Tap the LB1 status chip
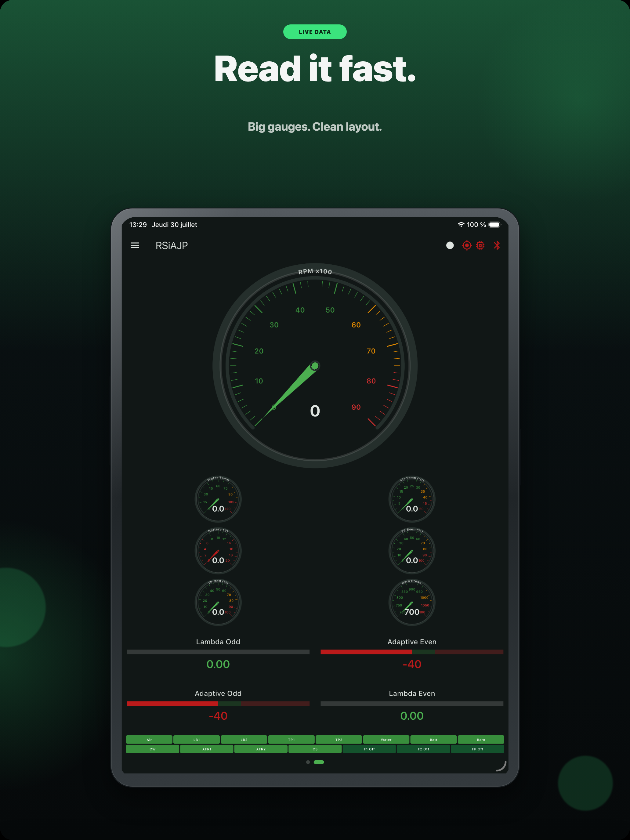Viewport: 630px width, 840px height. (197, 739)
